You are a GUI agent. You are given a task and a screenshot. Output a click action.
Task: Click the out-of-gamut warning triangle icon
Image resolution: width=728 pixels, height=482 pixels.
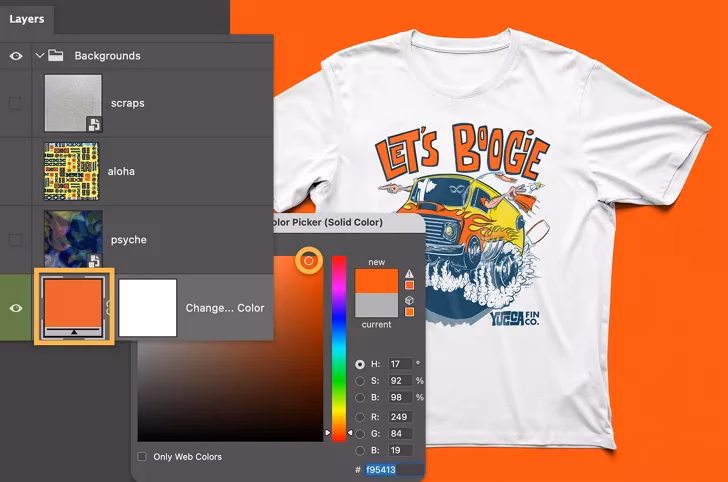coord(409,273)
